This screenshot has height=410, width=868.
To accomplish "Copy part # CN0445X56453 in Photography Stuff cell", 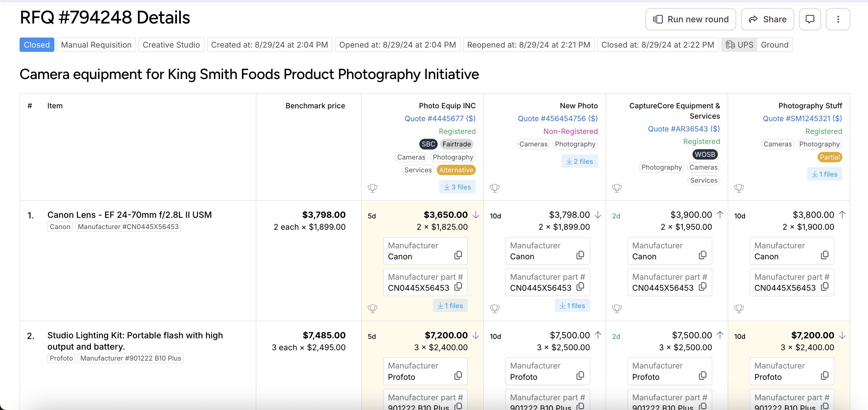I will tap(824, 286).
